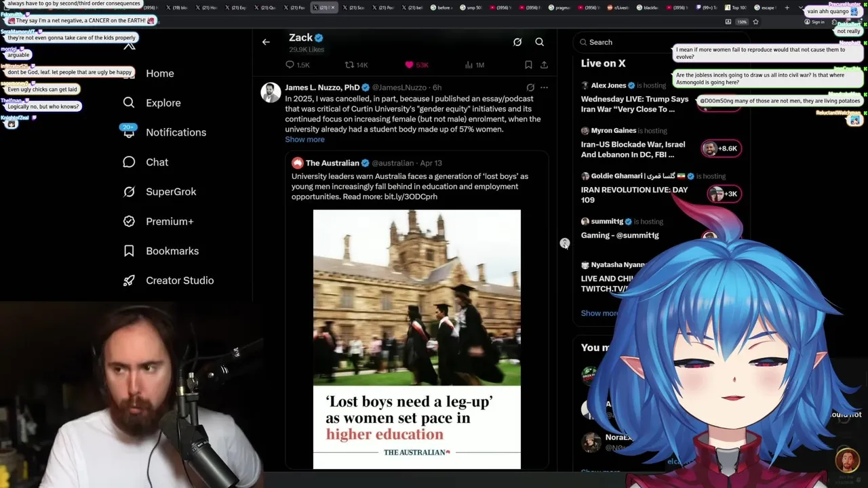868x488 pixels.
Task: Click the Premium+ checkmark badge icon
Action: pos(129,221)
